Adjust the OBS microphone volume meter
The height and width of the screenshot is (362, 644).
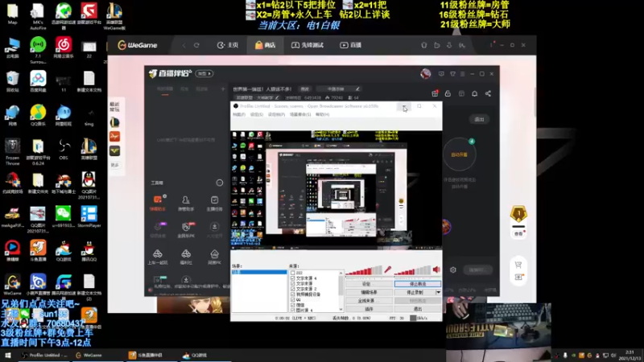(x=364, y=270)
